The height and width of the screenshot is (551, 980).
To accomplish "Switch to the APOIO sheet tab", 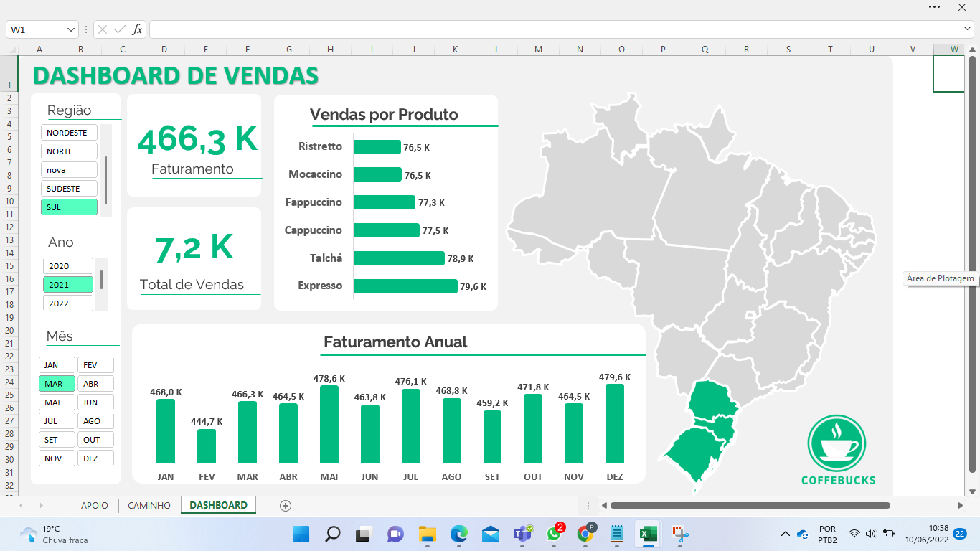I will [95, 506].
